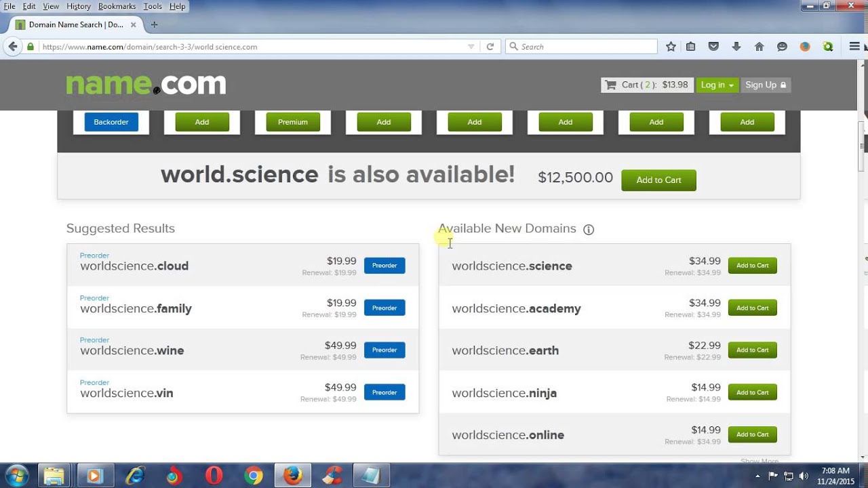
Task: Open the File menu
Action: [x=9, y=6]
